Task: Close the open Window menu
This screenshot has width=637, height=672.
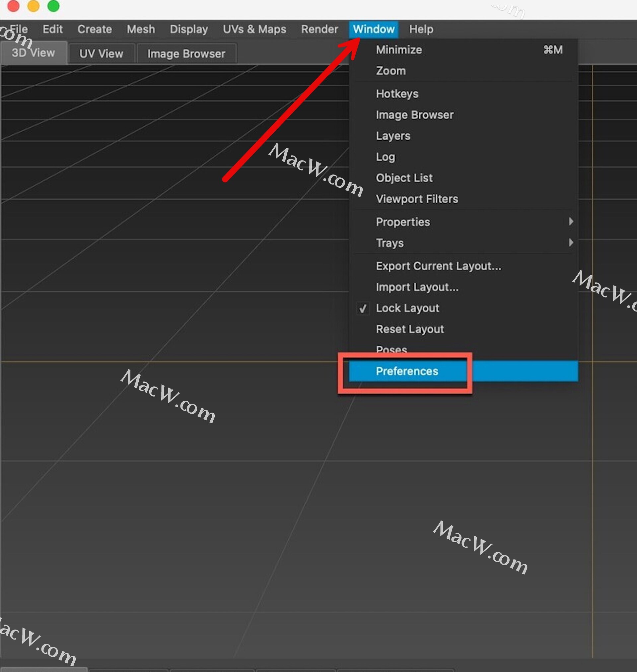Action: (x=374, y=29)
